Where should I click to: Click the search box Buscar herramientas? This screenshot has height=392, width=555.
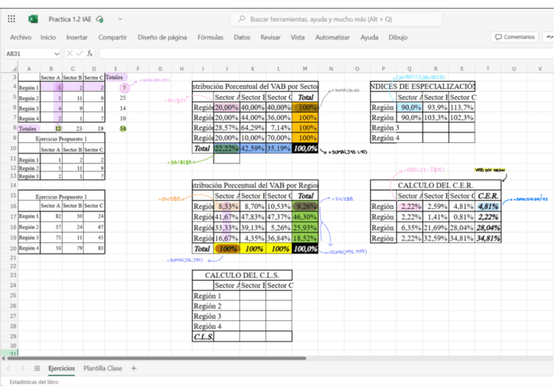(x=336, y=19)
